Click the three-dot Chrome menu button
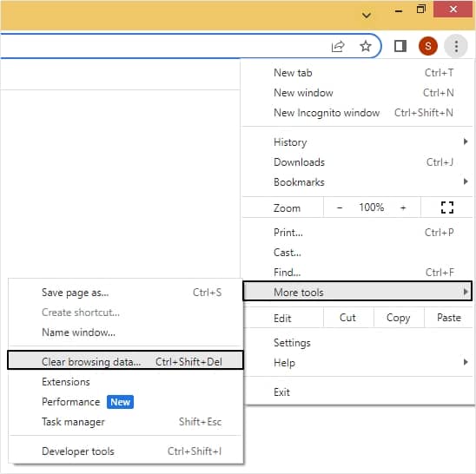Image resolution: width=476 pixels, height=474 pixels. pyautogui.click(x=456, y=46)
